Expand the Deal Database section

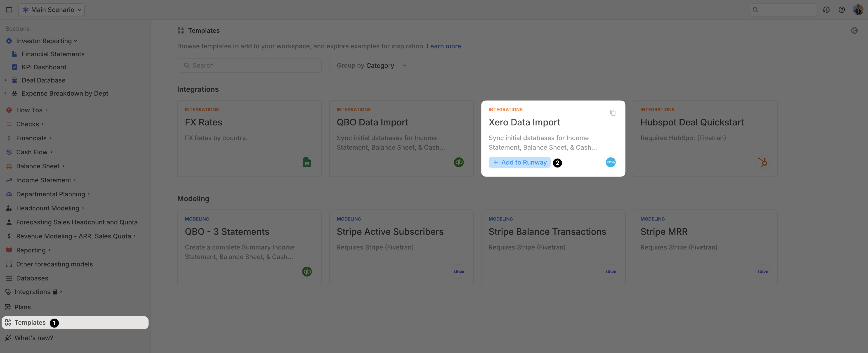(x=5, y=80)
